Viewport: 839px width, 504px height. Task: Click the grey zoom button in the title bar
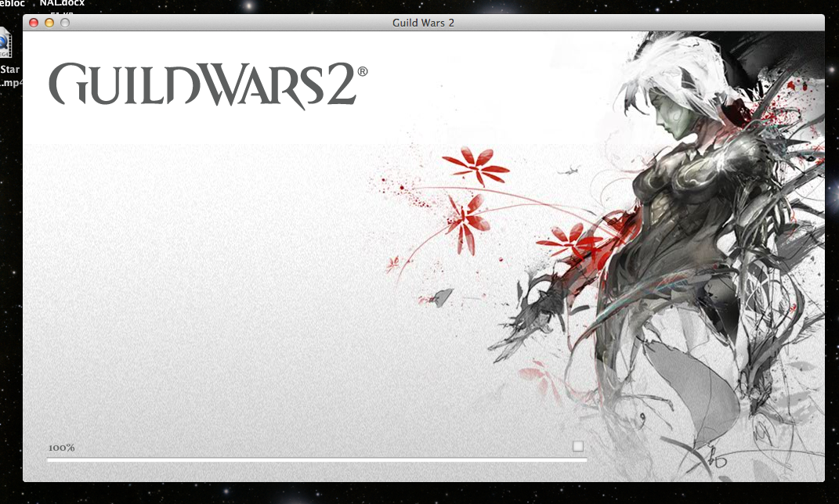[65, 23]
